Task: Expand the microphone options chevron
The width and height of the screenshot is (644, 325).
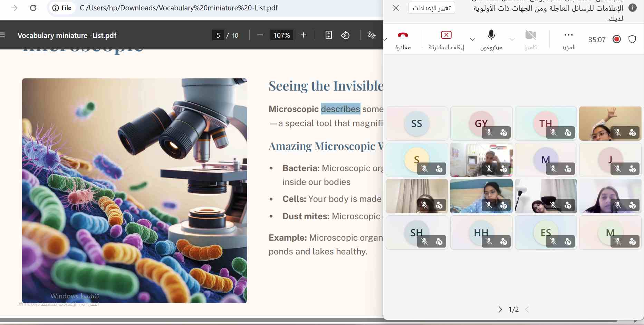Action: [473, 39]
